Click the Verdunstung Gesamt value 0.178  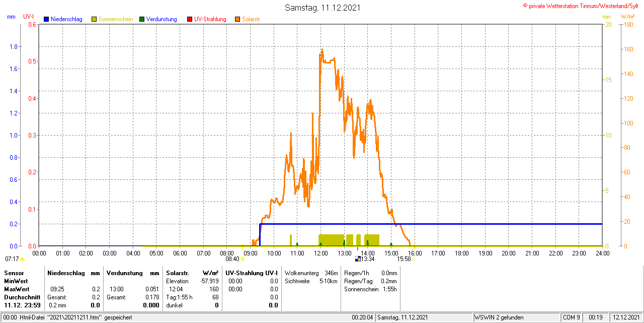pyautogui.click(x=152, y=297)
